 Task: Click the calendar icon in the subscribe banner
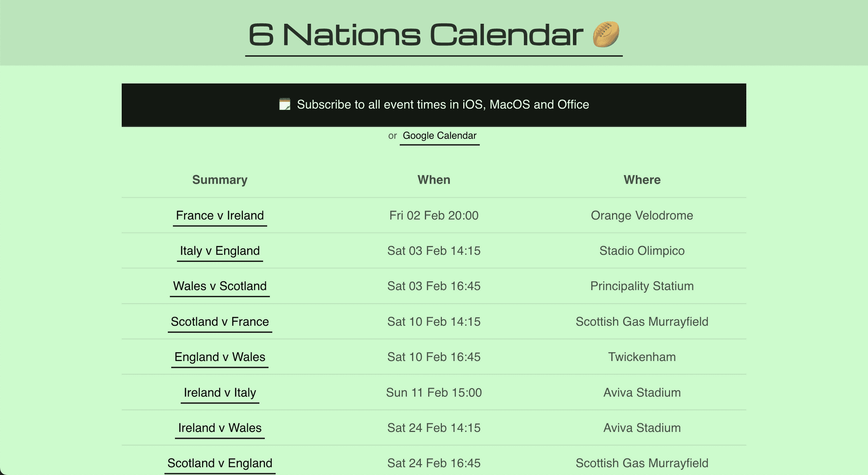coord(284,104)
